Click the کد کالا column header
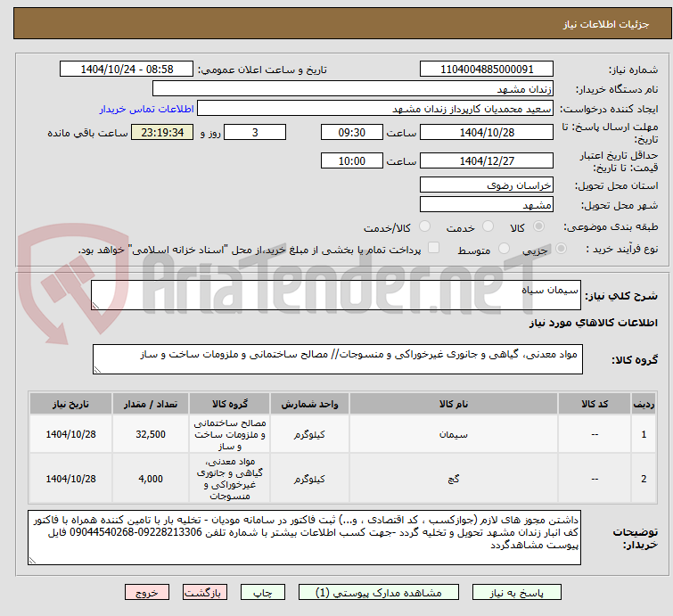 [x=595, y=405]
